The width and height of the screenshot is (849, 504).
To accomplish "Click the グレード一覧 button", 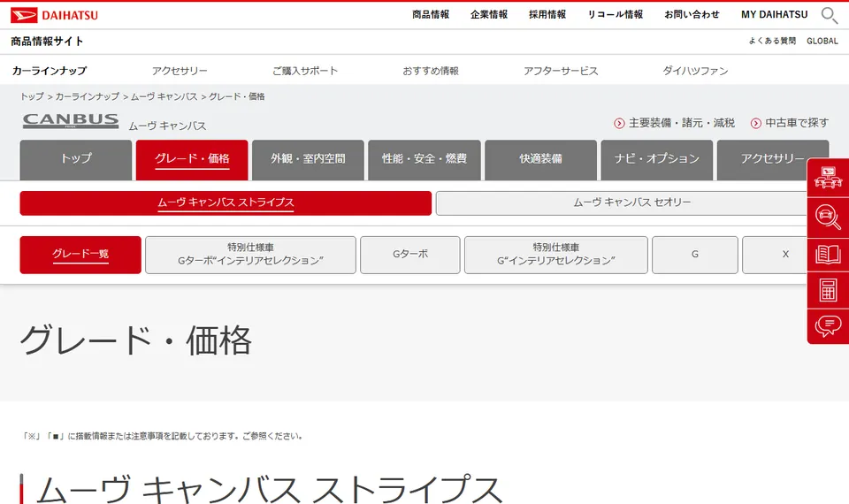I will point(80,255).
